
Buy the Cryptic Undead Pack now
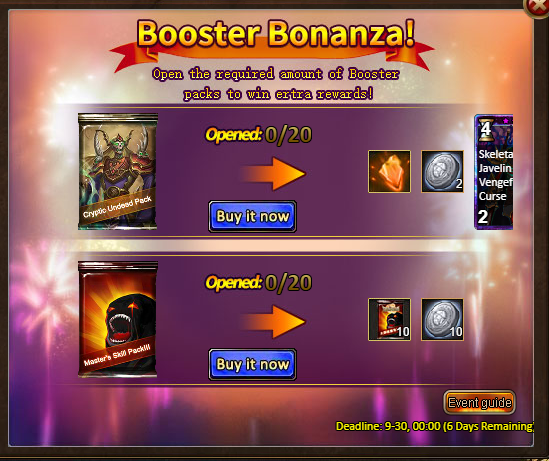(x=252, y=216)
